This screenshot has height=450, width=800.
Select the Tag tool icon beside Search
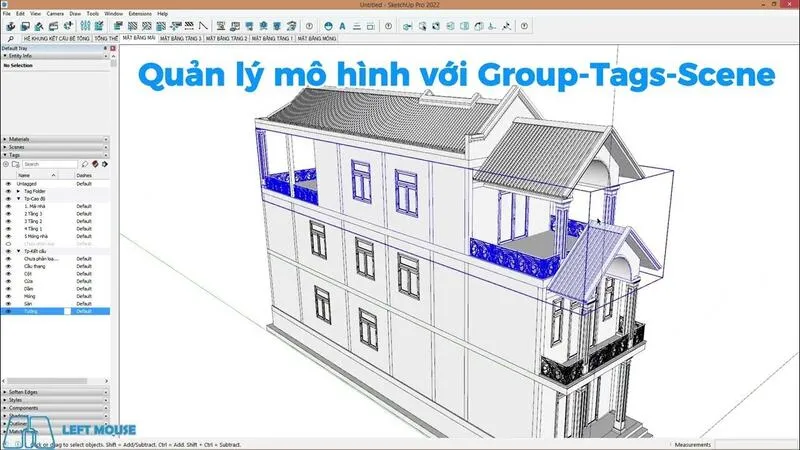pos(85,164)
